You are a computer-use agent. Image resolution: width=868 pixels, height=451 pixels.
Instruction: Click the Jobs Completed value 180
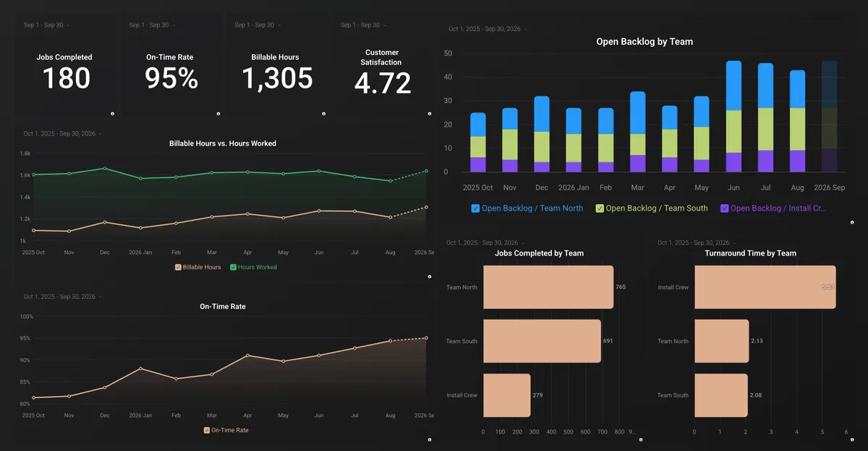[x=66, y=78]
